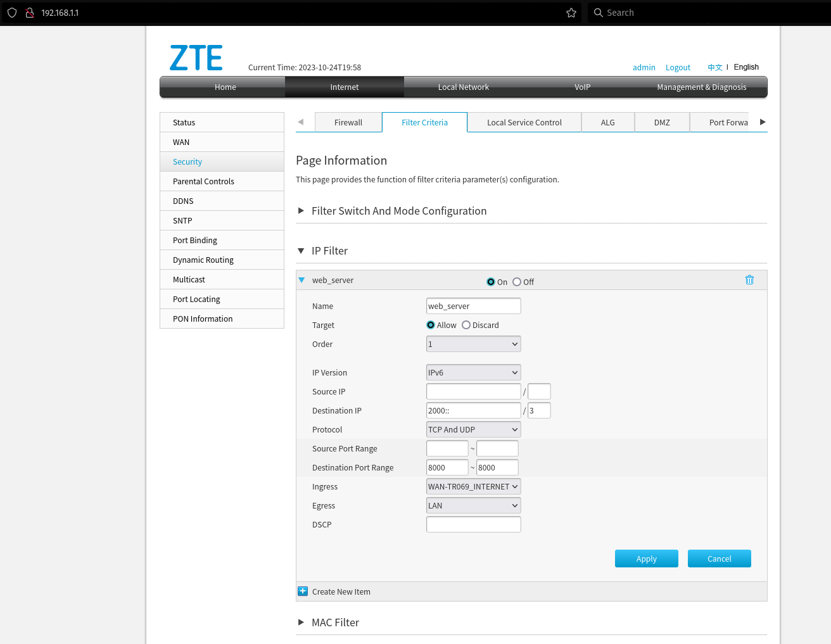This screenshot has height=644, width=831.
Task: Open DDNS in the sidebar
Action: (222, 201)
